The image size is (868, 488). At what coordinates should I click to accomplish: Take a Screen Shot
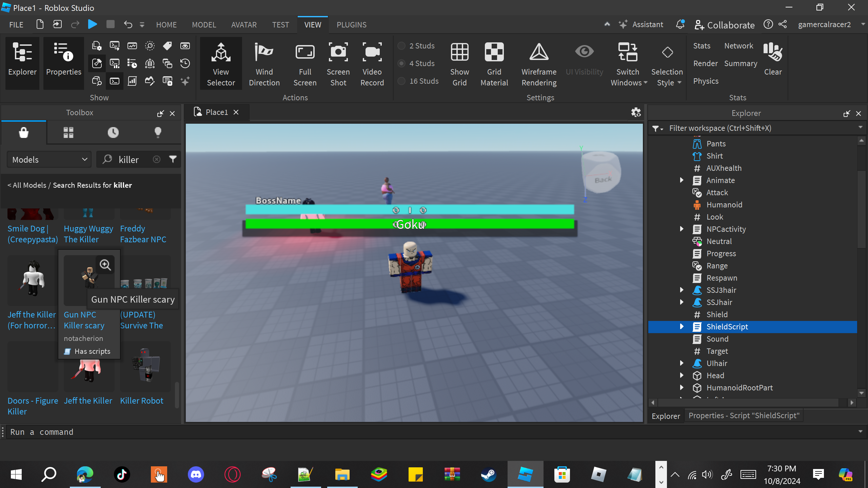(338, 63)
